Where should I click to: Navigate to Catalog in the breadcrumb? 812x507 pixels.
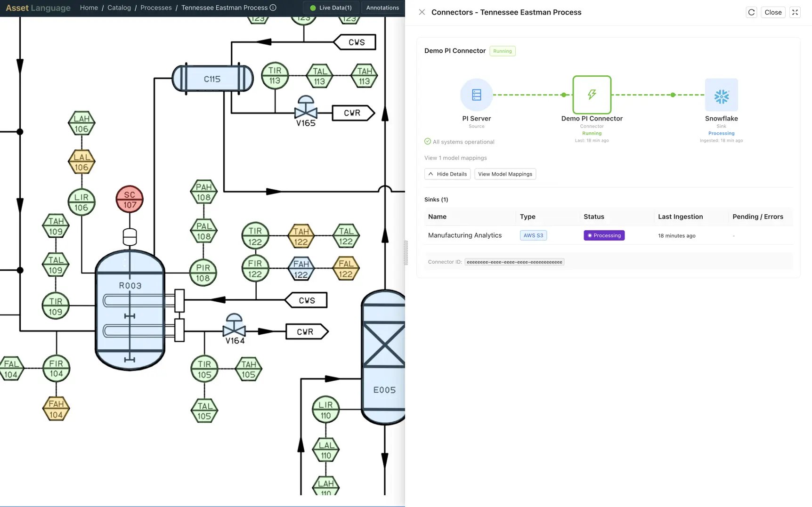point(119,8)
